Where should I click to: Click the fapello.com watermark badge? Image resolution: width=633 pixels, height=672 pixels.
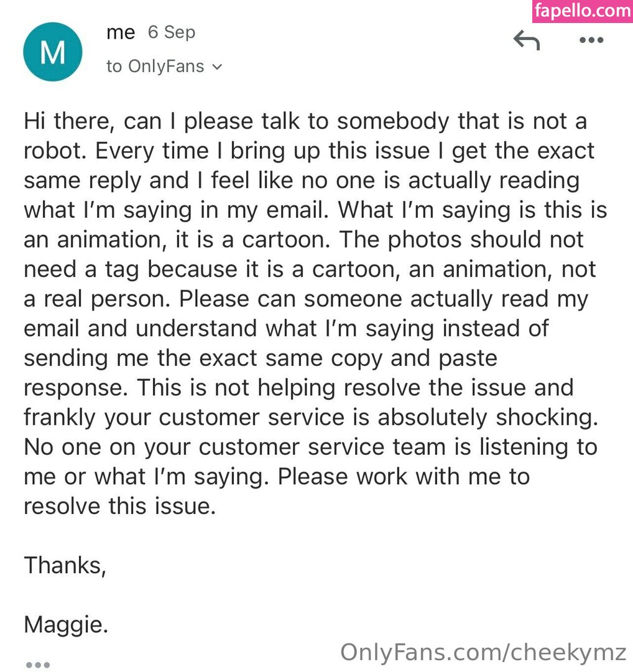pos(581,11)
